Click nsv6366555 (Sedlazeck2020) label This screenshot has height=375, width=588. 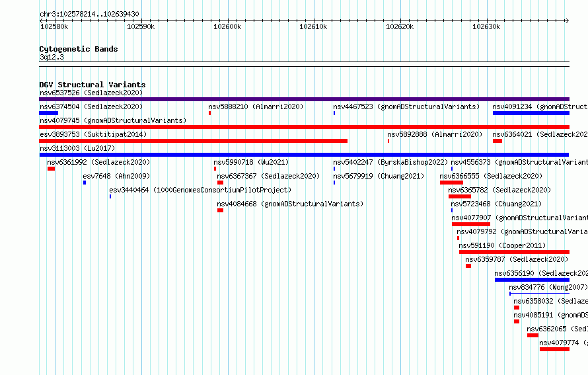coord(491,176)
